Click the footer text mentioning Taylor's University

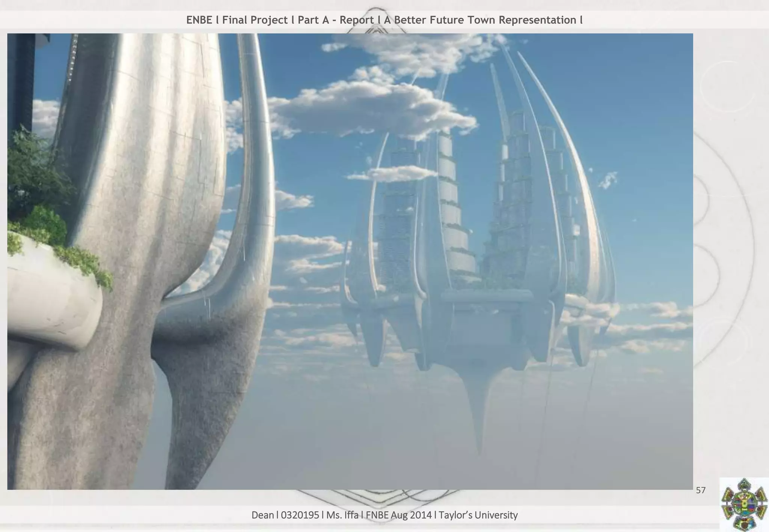478,515
